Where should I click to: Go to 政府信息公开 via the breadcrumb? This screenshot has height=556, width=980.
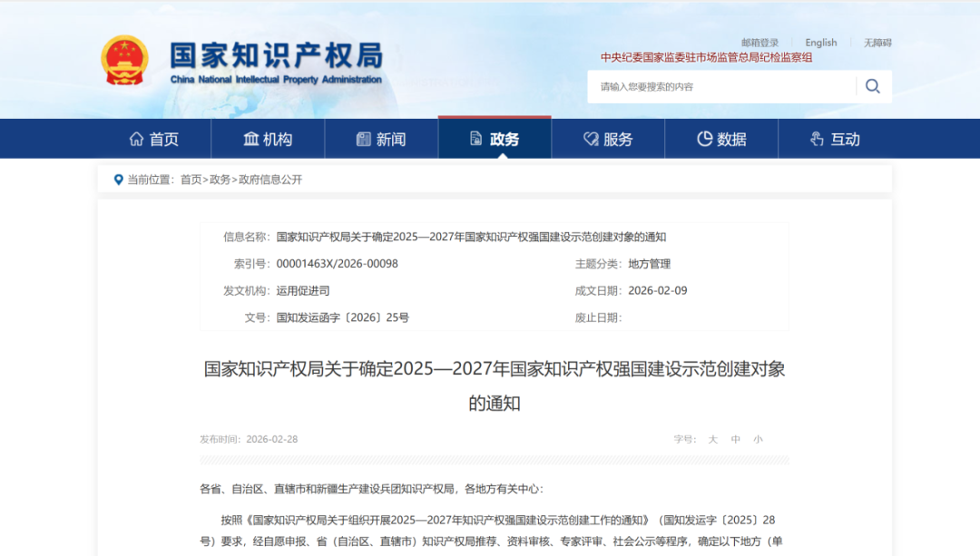pos(272,179)
